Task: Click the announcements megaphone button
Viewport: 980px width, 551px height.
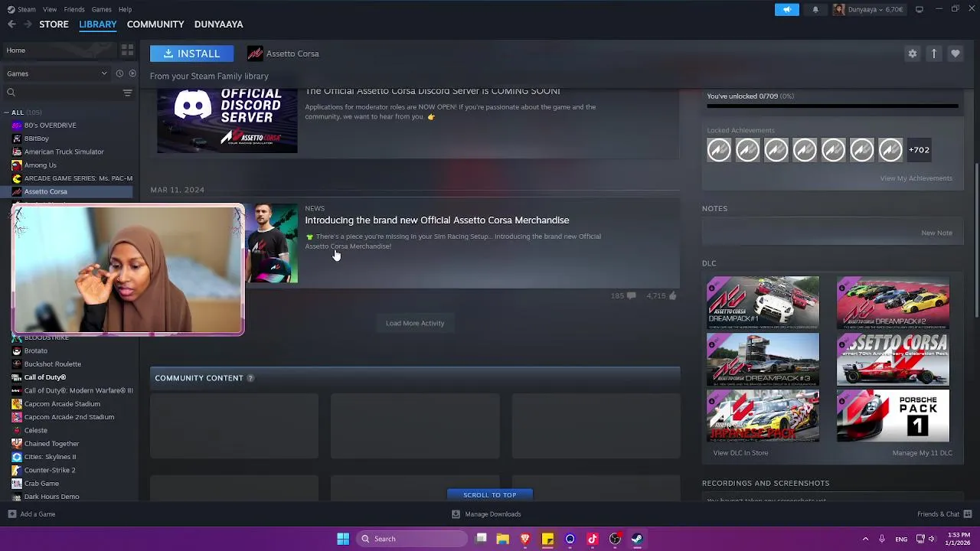Action: click(x=787, y=9)
